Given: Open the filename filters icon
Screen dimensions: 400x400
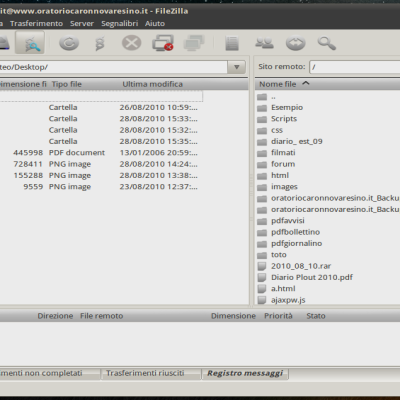Looking at the screenshot, I should click(x=232, y=43).
